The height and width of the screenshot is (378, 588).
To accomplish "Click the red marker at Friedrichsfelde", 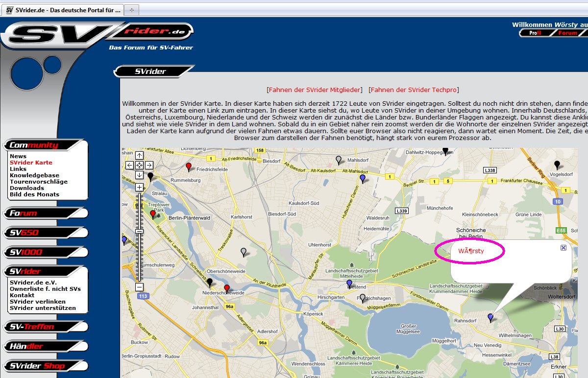I will click(189, 167).
